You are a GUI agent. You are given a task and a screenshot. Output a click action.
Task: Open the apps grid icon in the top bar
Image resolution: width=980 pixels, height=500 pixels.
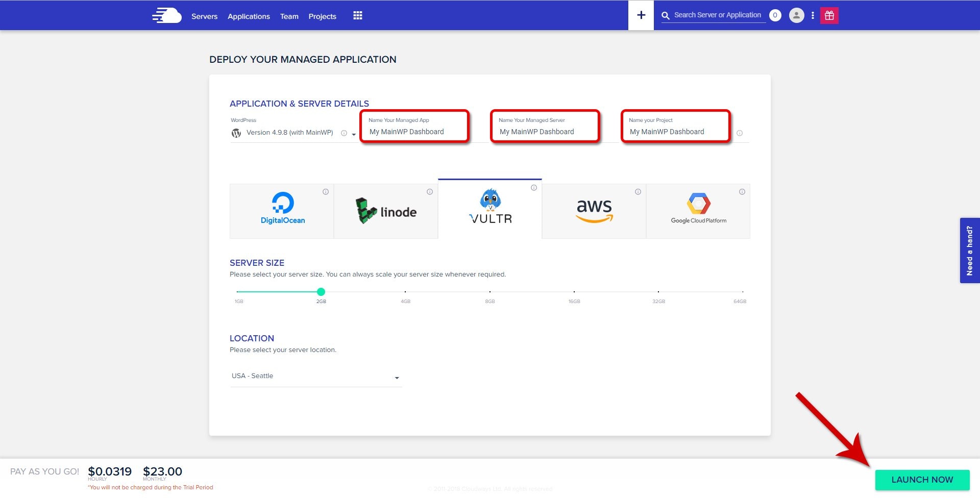(x=357, y=15)
